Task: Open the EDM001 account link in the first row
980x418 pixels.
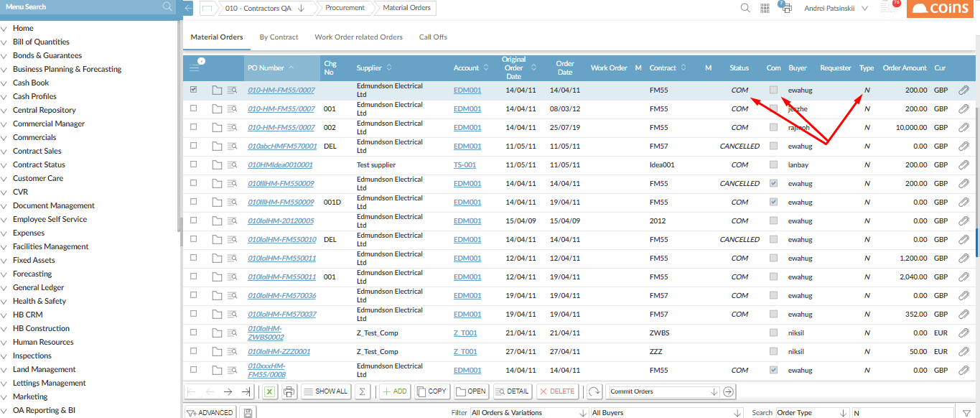Action: (x=467, y=90)
